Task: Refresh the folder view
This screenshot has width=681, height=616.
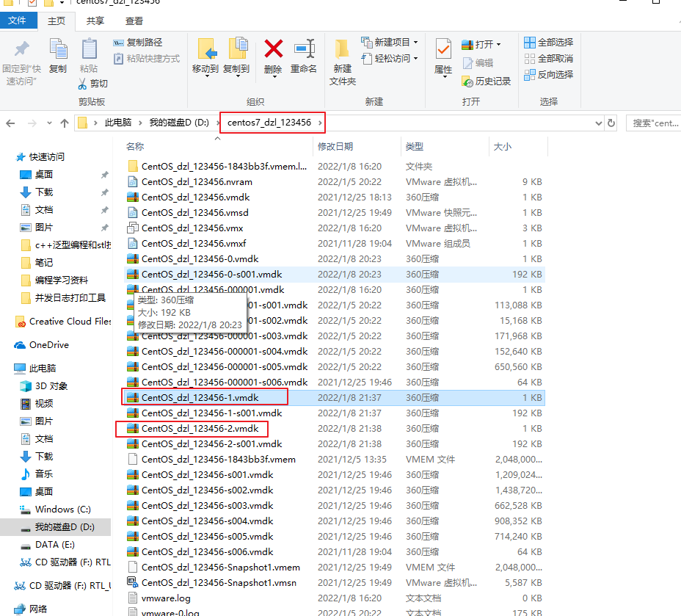Action: pyautogui.click(x=611, y=123)
